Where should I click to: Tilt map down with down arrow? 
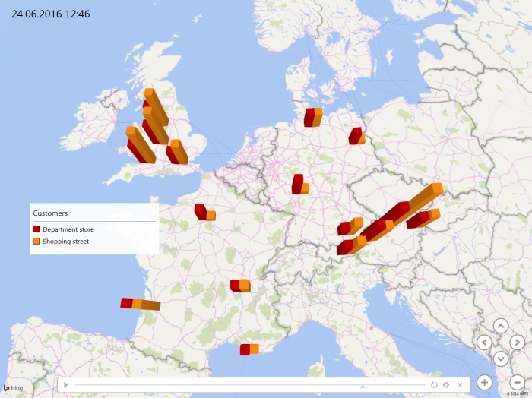(x=500, y=359)
